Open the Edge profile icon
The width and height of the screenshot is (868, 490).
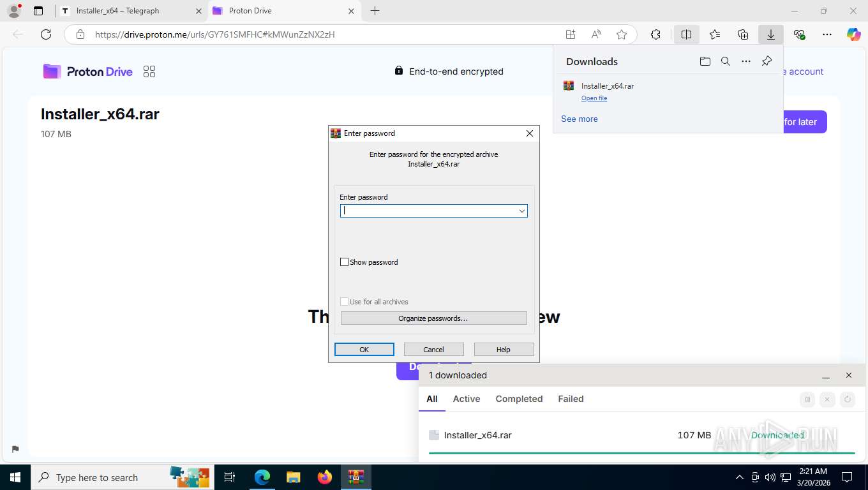point(14,11)
